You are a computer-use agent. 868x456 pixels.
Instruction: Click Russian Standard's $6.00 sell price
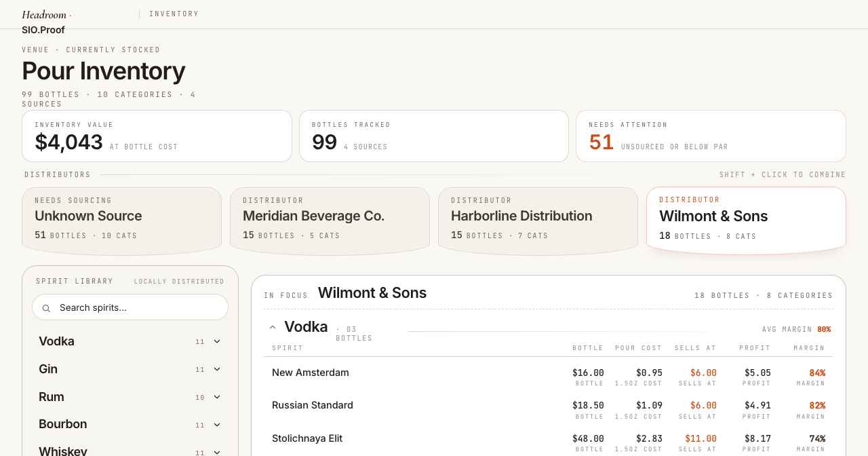click(x=703, y=405)
